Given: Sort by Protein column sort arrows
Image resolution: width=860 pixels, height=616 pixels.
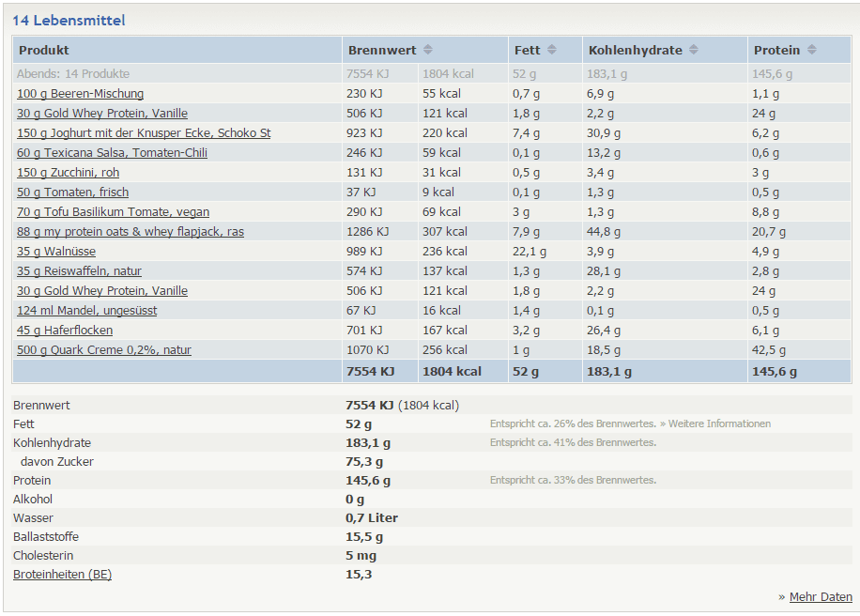Looking at the screenshot, I should point(812,50).
